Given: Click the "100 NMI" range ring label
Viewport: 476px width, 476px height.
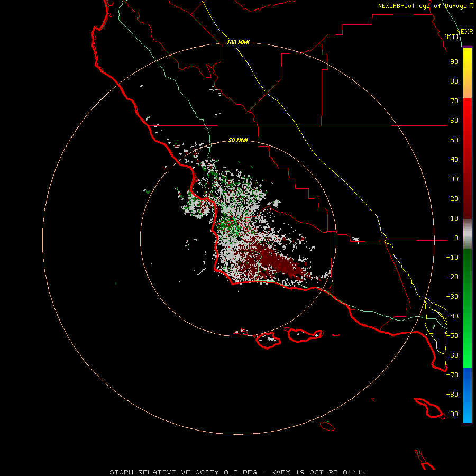Looking at the screenshot, I should click(x=238, y=42).
